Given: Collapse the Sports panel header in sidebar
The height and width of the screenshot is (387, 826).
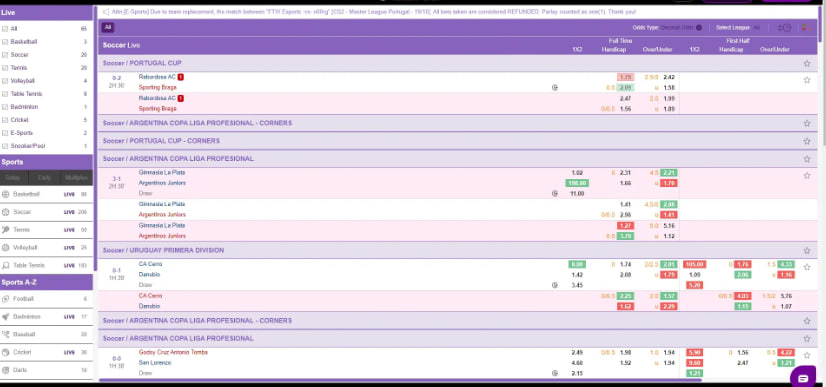Looking at the screenshot, I should coord(46,162).
